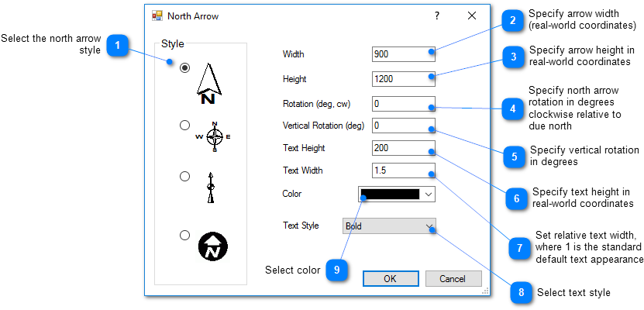The image size is (644, 310).
Task: Click the Text Height field
Action: click(403, 148)
